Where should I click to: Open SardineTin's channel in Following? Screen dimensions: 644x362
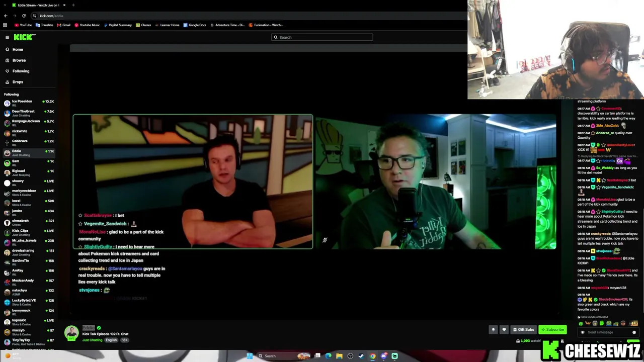point(30,262)
